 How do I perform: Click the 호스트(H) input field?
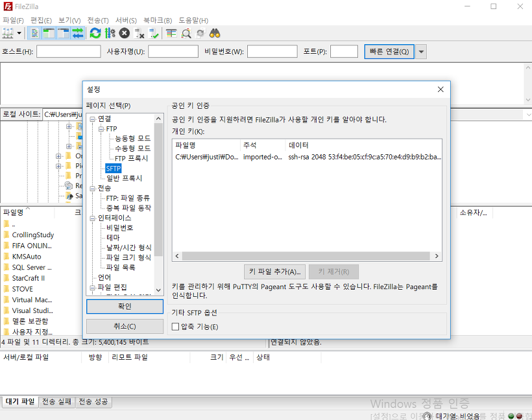pyautogui.click(x=69, y=51)
